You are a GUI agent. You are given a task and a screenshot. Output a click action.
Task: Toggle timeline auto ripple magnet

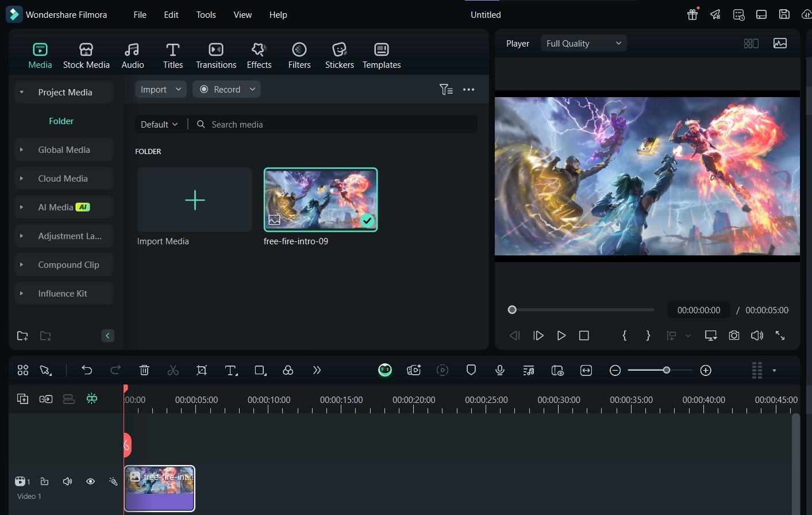click(x=92, y=398)
